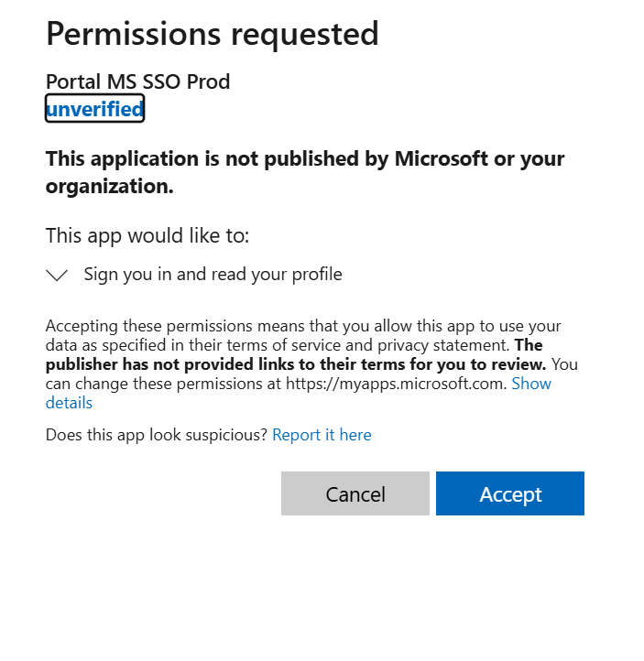Open the unverified publisher link
Image resolution: width=644 pixels, height=661 pixels.
95,109
